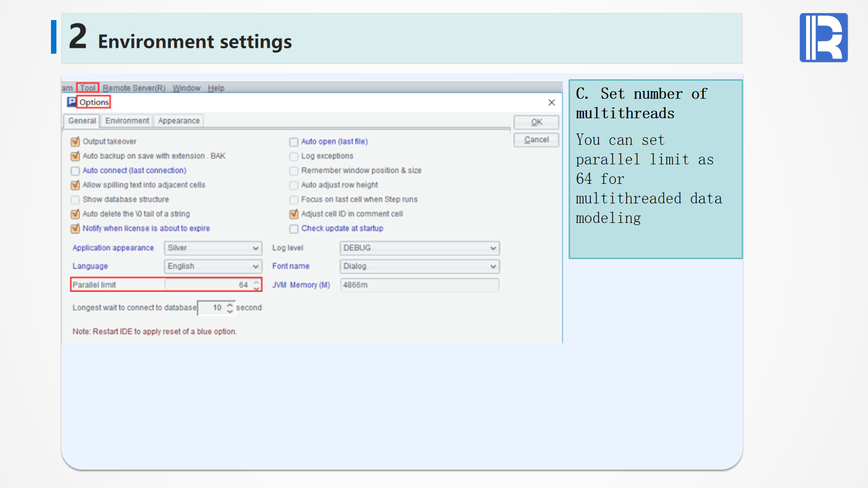Toggle Adjust cell ID in comment cell
The height and width of the screenshot is (488, 868).
point(294,214)
